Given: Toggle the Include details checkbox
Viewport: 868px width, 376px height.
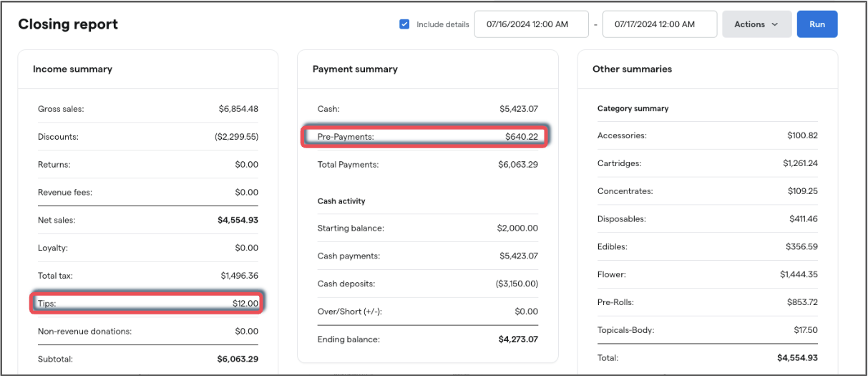Looking at the screenshot, I should pyautogui.click(x=404, y=24).
